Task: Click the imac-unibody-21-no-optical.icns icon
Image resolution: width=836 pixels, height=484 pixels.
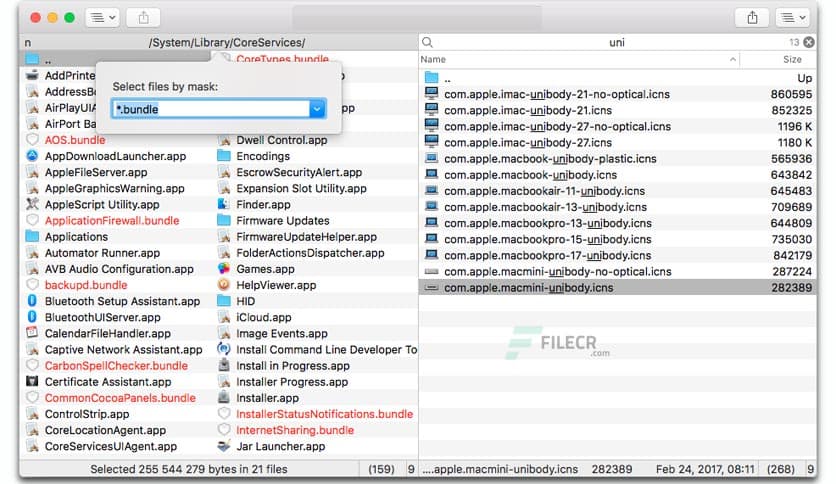Action: tap(431, 94)
